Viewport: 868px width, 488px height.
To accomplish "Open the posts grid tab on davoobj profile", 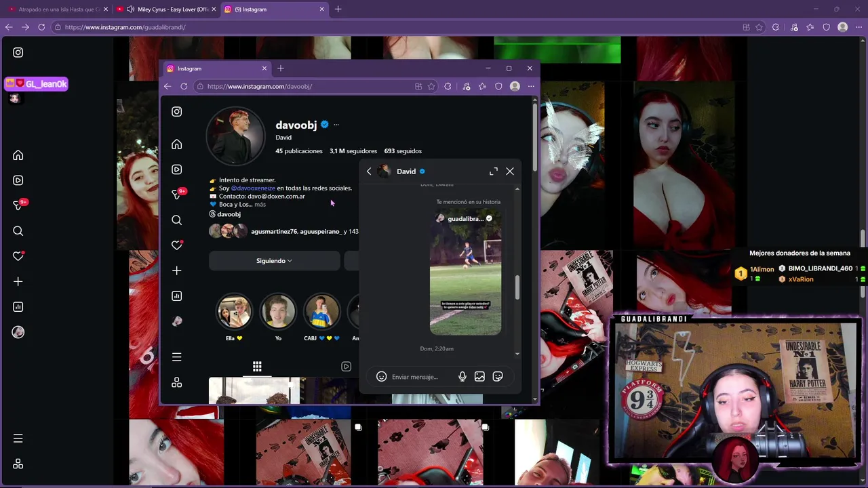I will coord(257,367).
